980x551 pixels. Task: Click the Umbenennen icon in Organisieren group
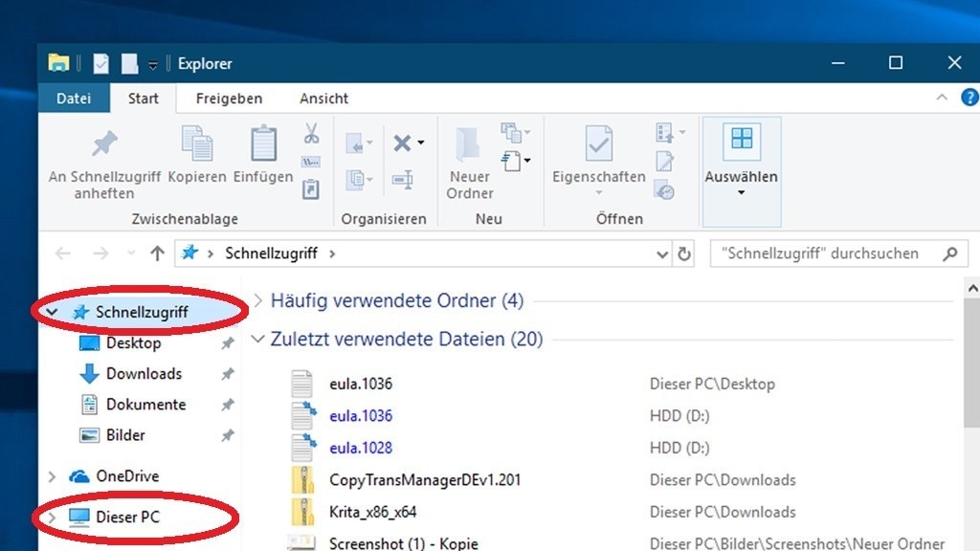pyautogui.click(x=403, y=180)
